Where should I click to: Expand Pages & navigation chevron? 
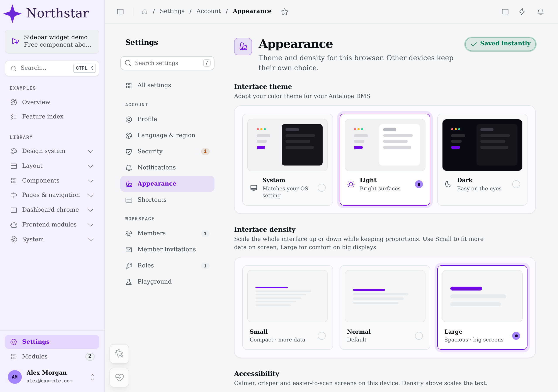click(91, 196)
